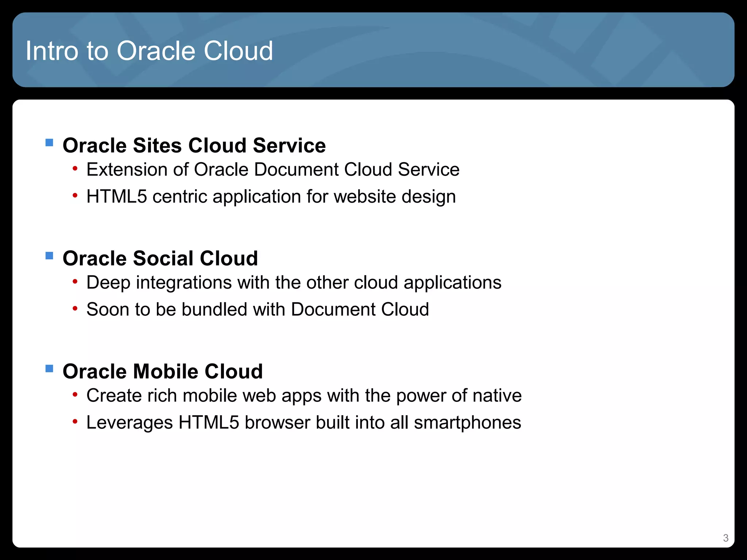This screenshot has width=747, height=560.
Task: Select the 'Oracle Social Cloud' heading
Action: (160, 258)
